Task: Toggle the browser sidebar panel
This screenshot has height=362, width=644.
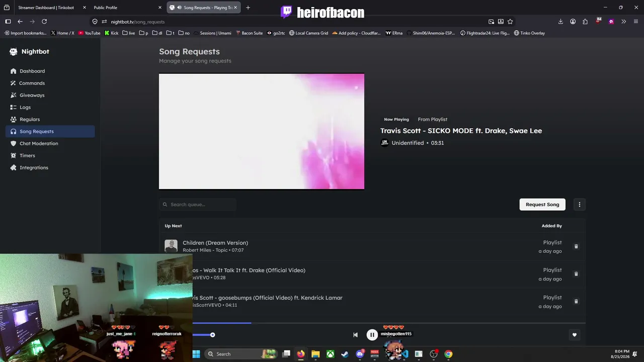Action: coord(8,22)
